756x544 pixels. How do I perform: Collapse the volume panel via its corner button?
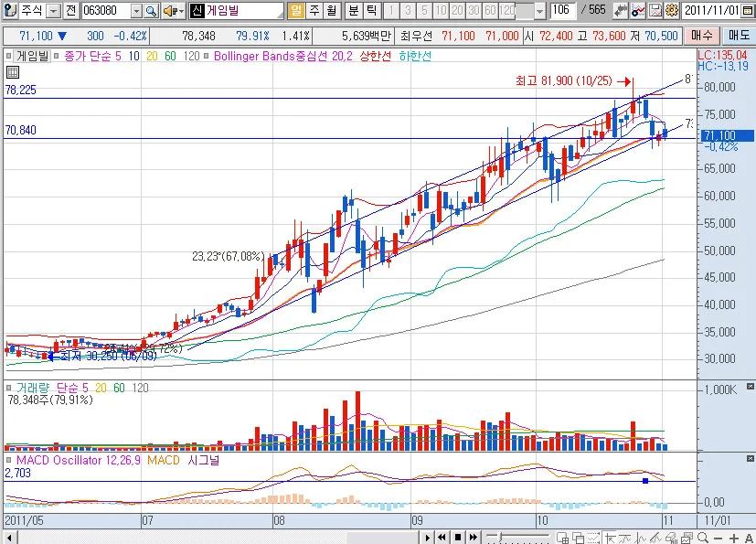coord(751,387)
